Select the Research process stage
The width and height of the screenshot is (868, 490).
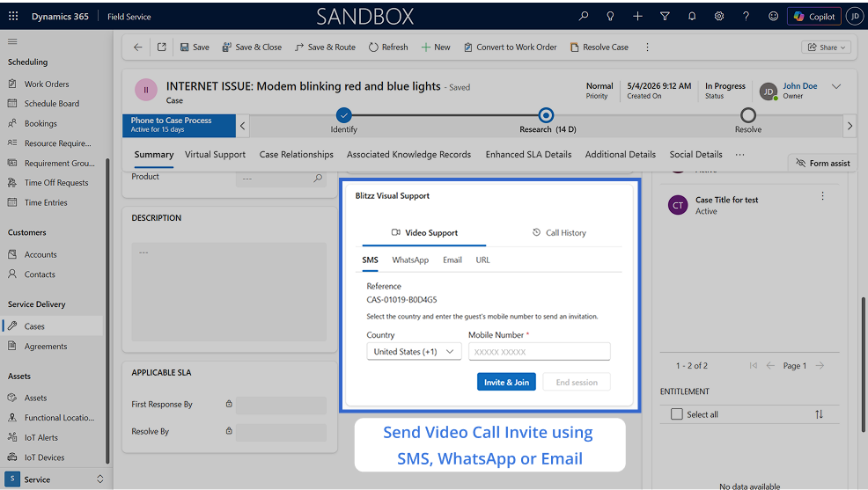tap(546, 115)
